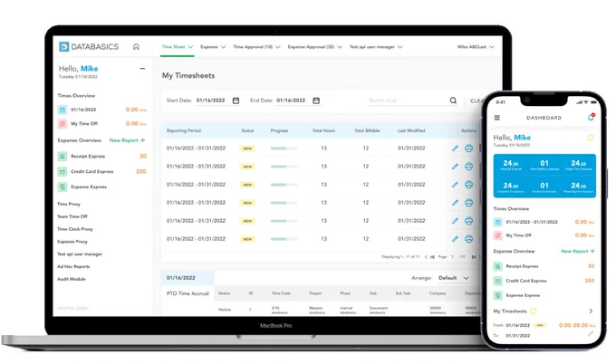616x364 pixels.
Task: Sort by Total Hours column header
Action: coord(323,130)
